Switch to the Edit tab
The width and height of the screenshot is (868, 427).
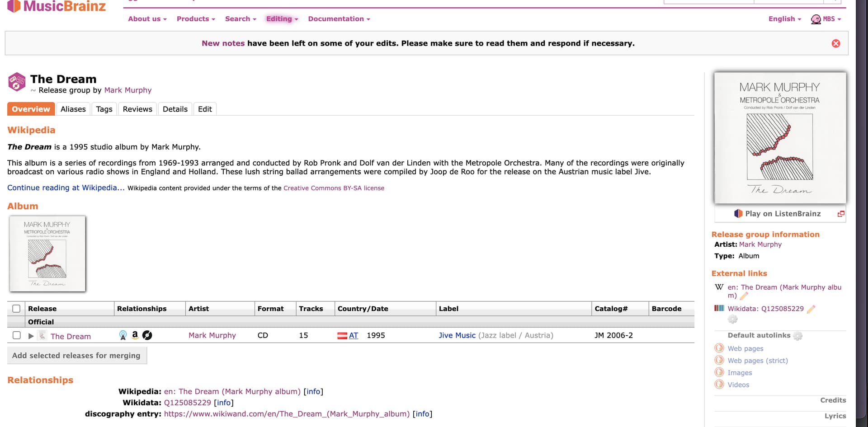pyautogui.click(x=205, y=109)
